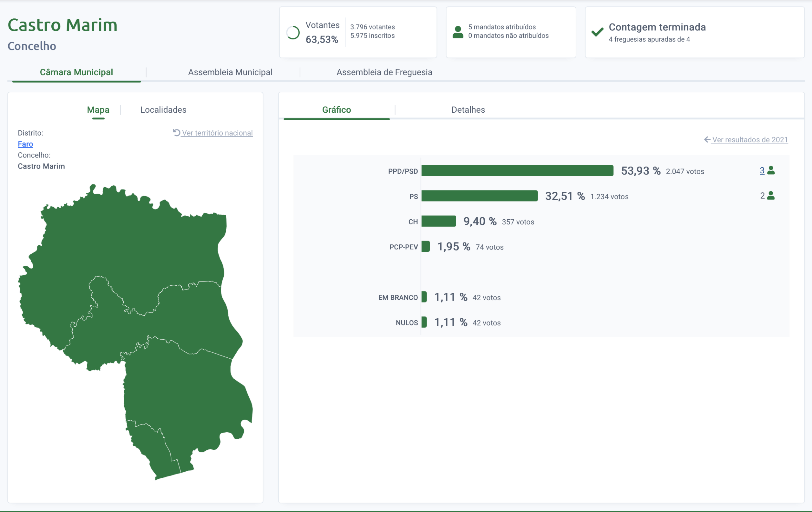Viewport: 812px width, 512px height.
Task: Open the Assembleia Municipal tab
Action: click(230, 72)
